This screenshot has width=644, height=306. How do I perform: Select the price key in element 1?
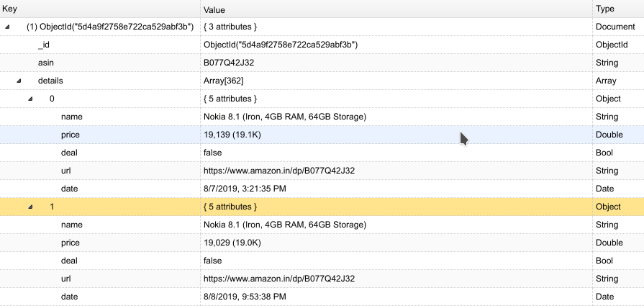(x=71, y=243)
